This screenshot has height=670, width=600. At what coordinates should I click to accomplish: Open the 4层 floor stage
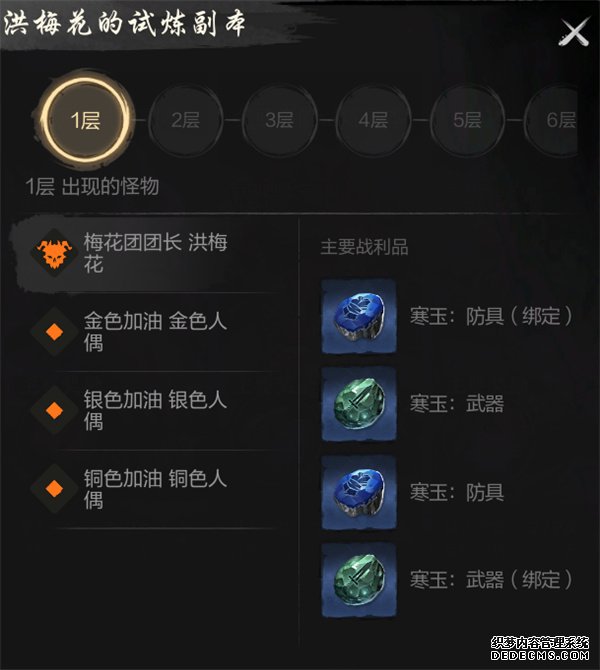pyautogui.click(x=374, y=120)
